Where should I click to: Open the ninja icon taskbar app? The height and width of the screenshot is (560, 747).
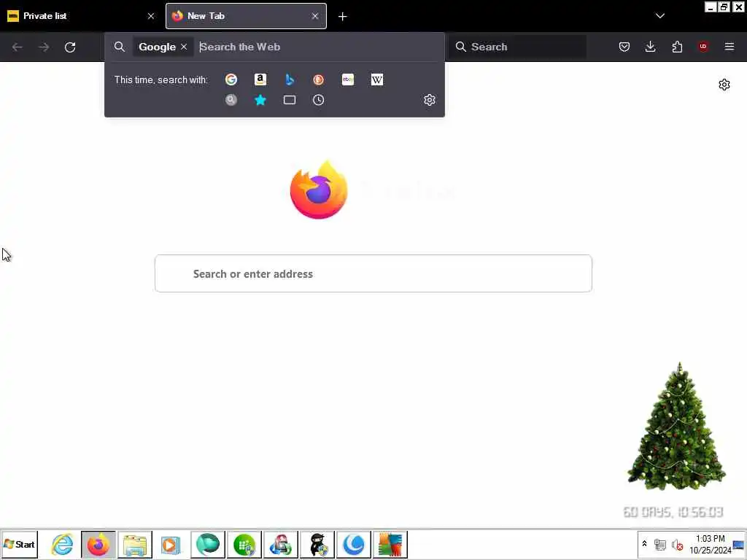pos(317,544)
